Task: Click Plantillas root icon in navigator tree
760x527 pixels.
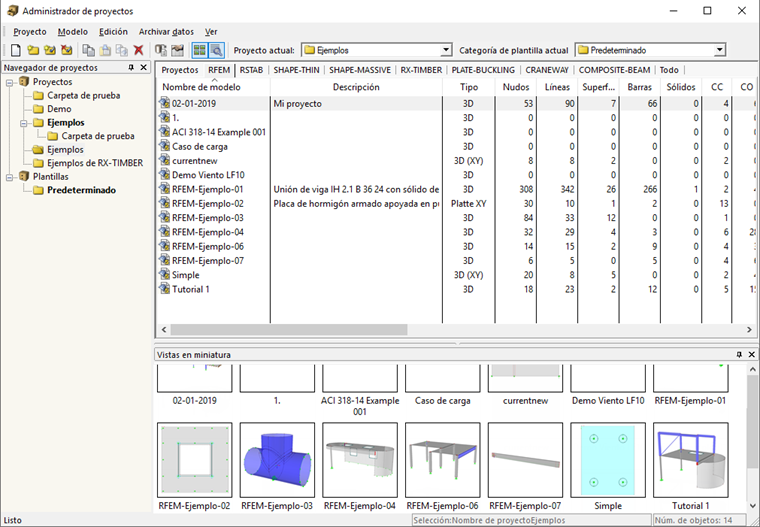Action: [24, 176]
